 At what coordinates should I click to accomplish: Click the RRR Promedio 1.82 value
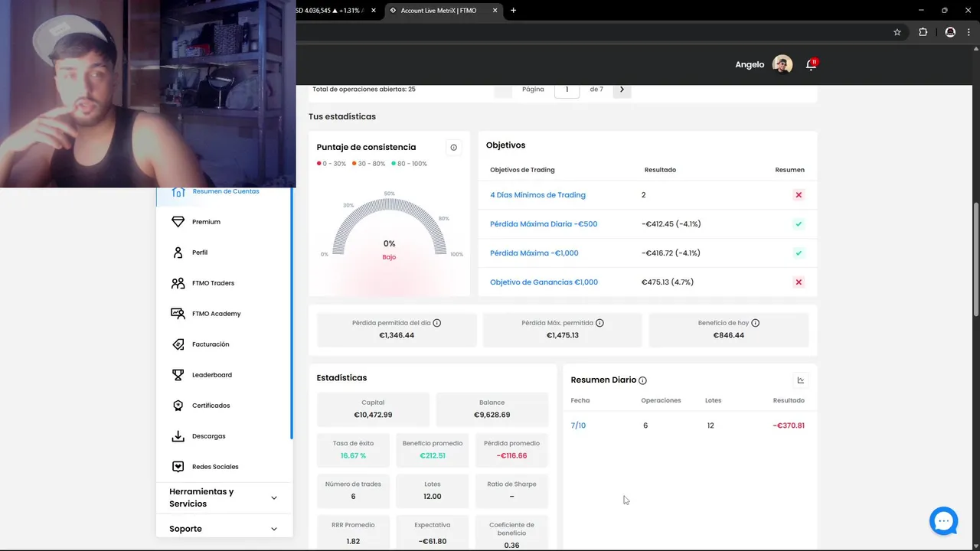(353, 541)
